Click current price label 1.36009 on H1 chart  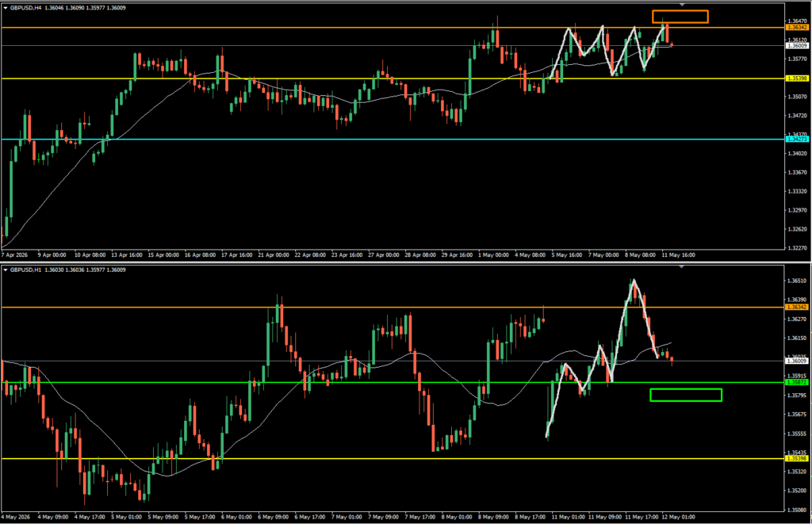pyautogui.click(x=797, y=361)
